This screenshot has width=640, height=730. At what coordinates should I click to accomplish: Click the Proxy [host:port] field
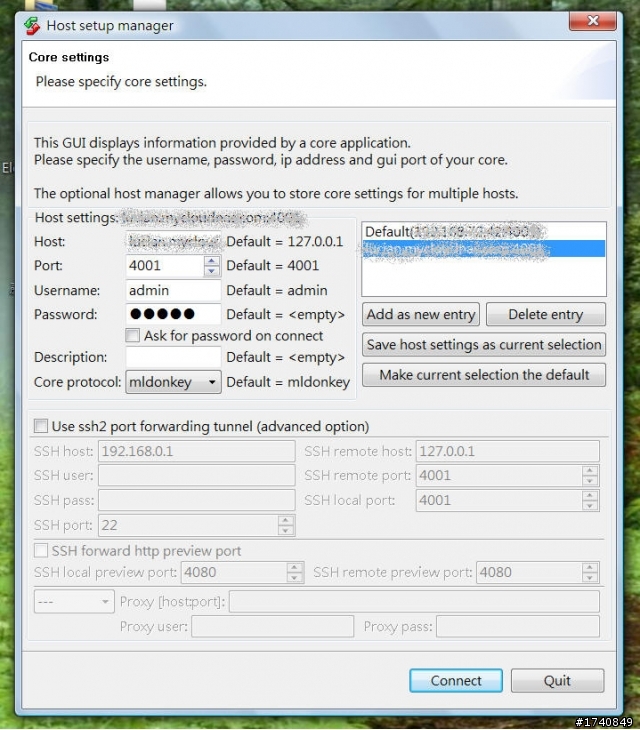pyautogui.click(x=414, y=602)
